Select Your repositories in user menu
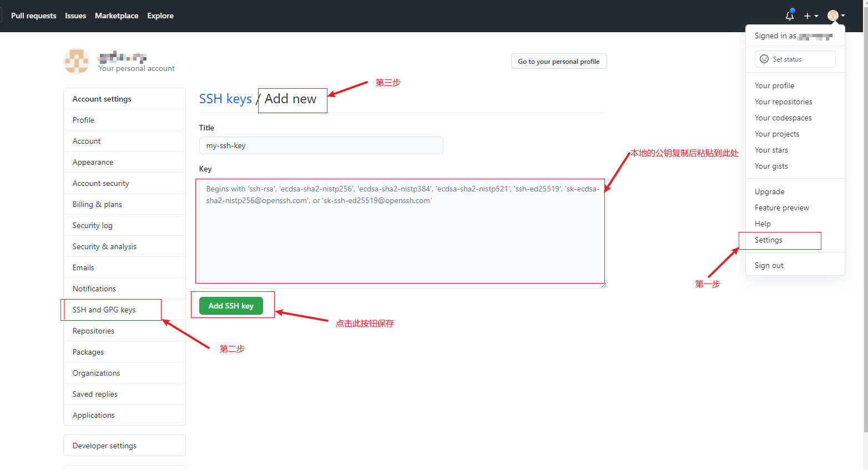The image size is (868, 470). [783, 102]
